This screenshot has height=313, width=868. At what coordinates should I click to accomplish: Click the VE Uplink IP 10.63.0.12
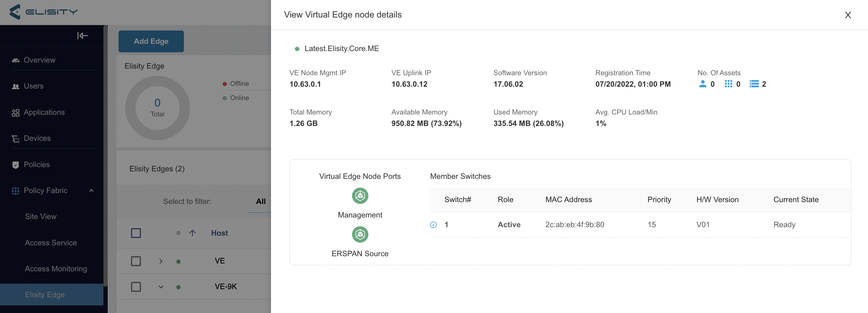click(x=409, y=84)
